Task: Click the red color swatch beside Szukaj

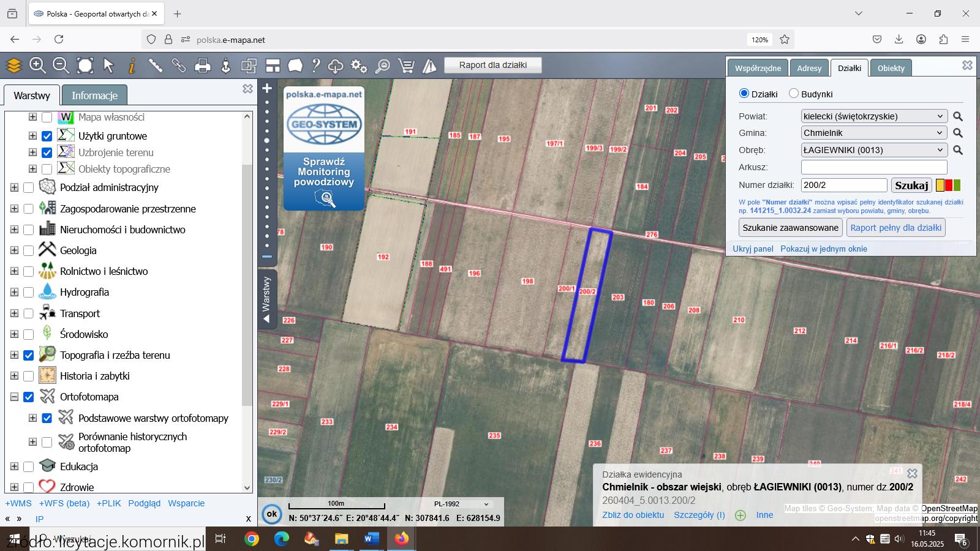Action: [949, 186]
